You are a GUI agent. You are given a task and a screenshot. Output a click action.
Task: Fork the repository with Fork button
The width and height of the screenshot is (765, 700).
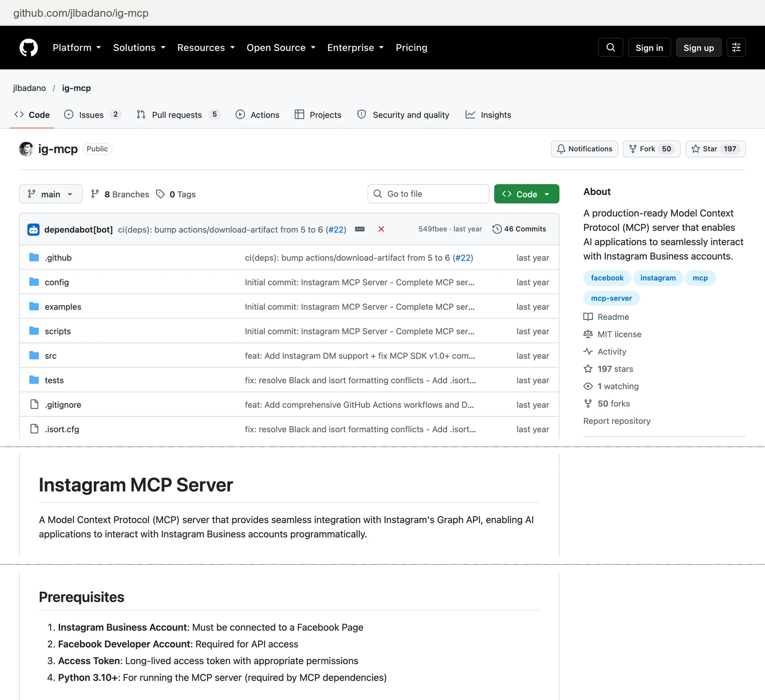(651, 149)
